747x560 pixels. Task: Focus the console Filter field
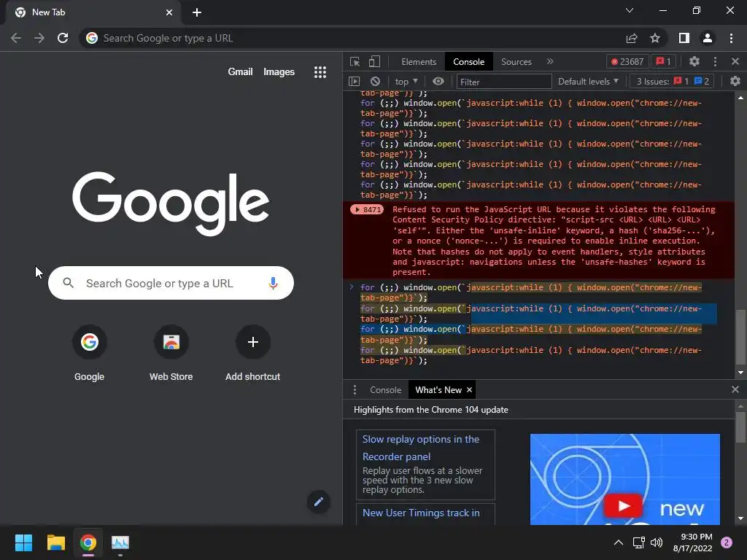tap(504, 82)
